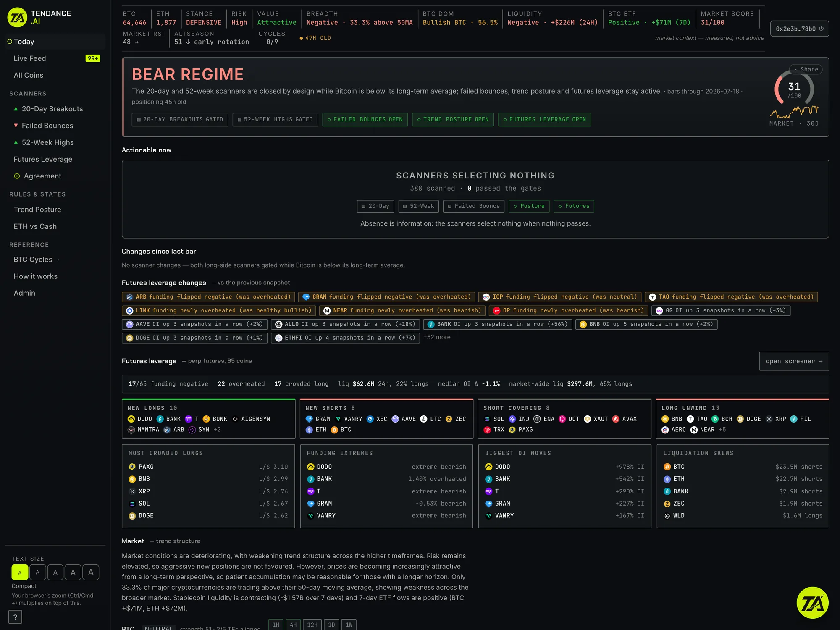Click the 47H OLD staleness indicator

coord(315,38)
